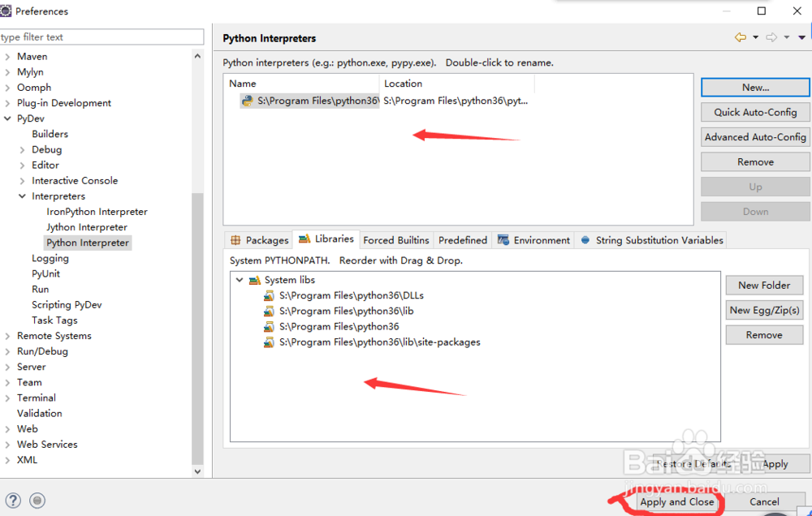The width and height of the screenshot is (812, 516).
Task: Select the python36\lib library icon
Action: (269, 311)
